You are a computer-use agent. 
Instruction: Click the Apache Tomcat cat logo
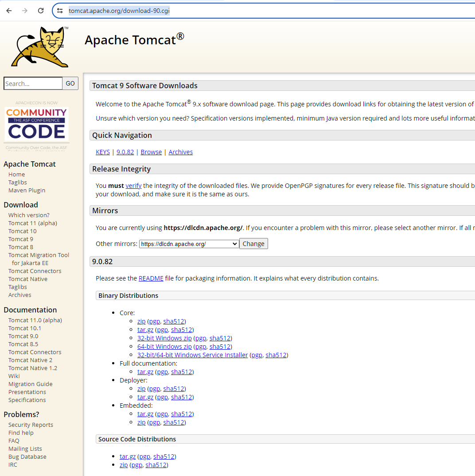pyautogui.click(x=40, y=47)
